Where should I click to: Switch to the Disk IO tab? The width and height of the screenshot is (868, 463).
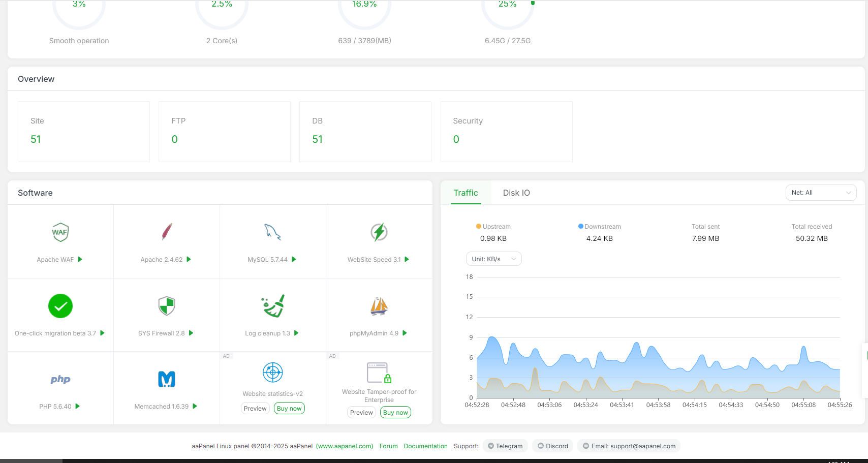516,193
